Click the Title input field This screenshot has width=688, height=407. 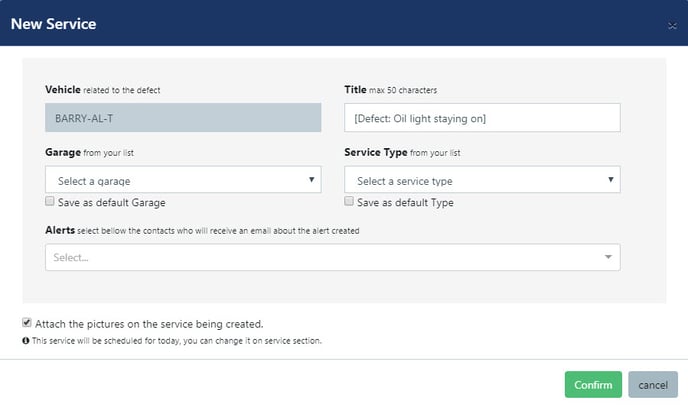coord(482,118)
